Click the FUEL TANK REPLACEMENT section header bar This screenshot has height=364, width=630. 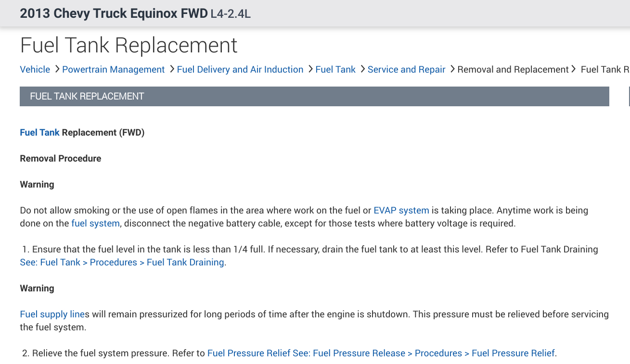[314, 96]
